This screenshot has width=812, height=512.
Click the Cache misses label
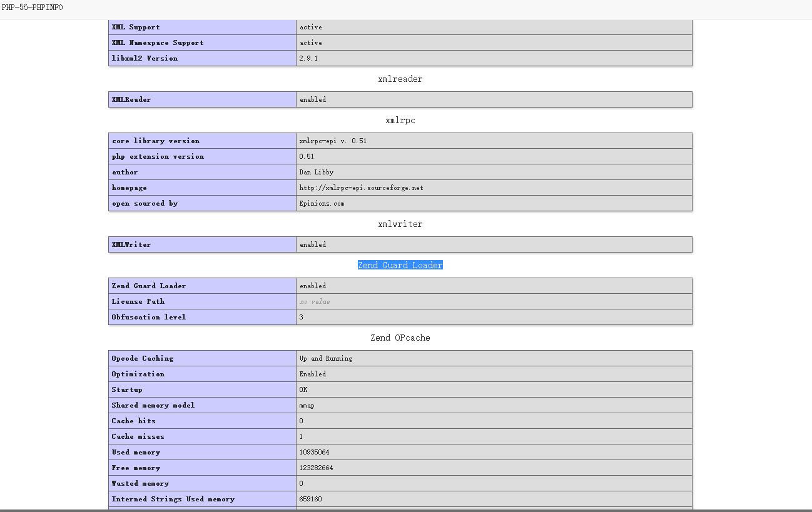coord(138,436)
